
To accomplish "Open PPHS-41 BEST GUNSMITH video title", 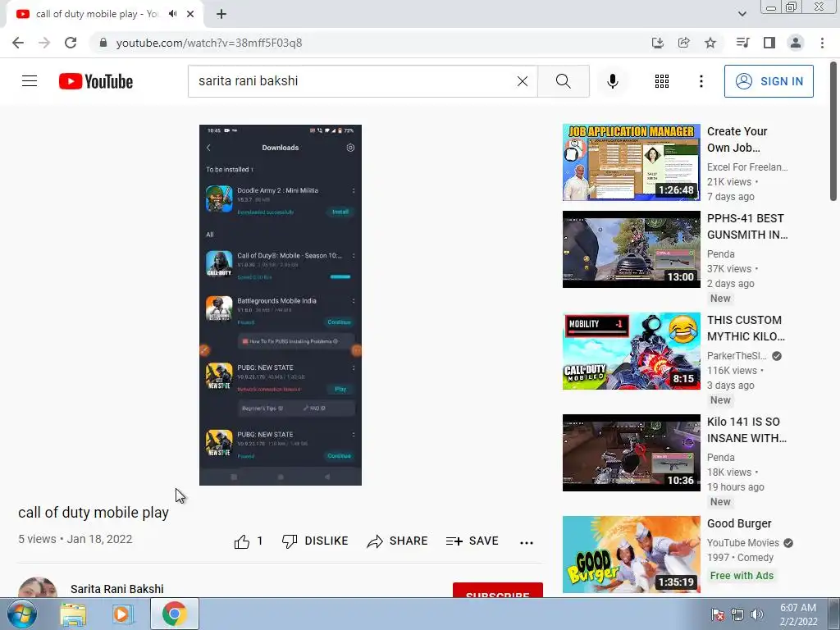I will [747, 226].
